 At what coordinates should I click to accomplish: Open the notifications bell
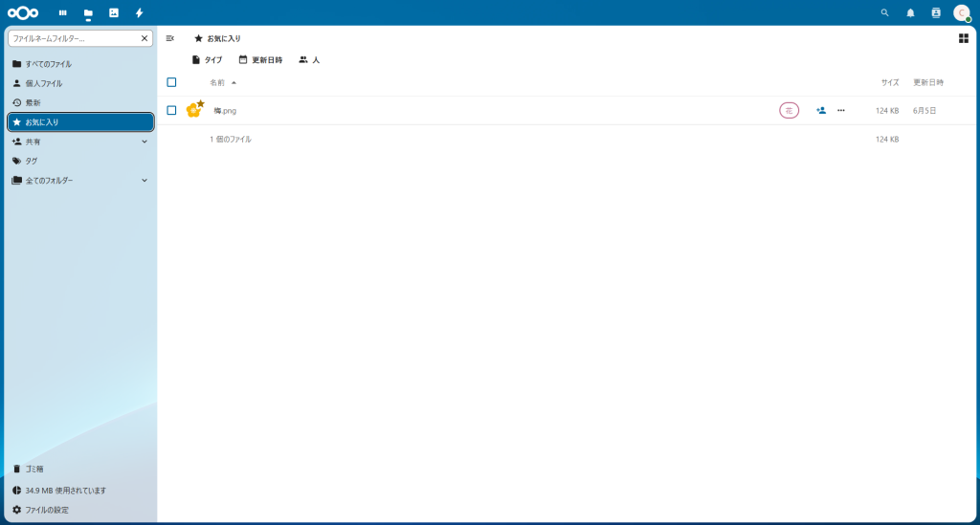click(x=910, y=12)
